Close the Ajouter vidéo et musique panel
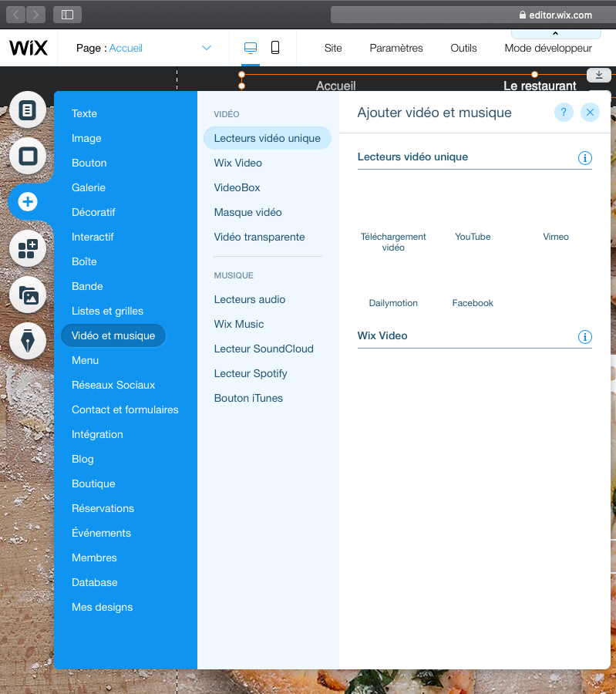Image resolution: width=616 pixels, height=694 pixels. click(x=590, y=113)
